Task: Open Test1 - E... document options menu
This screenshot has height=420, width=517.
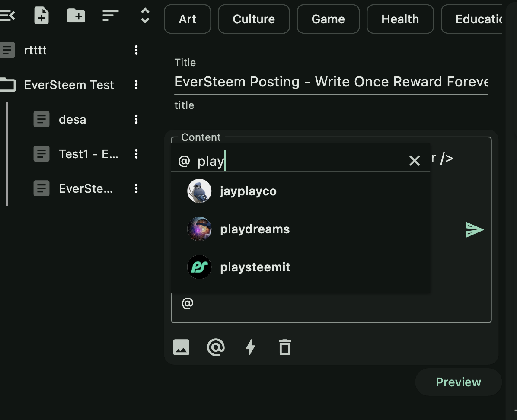Action: [136, 154]
